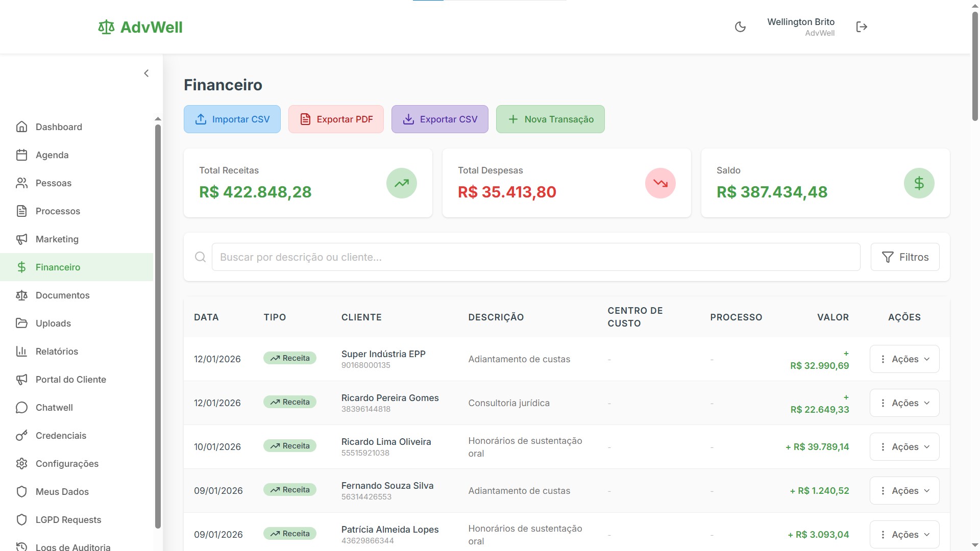Open the search magnifier in the transactions bar
This screenshot has height=551, width=980.
click(x=200, y=257)
